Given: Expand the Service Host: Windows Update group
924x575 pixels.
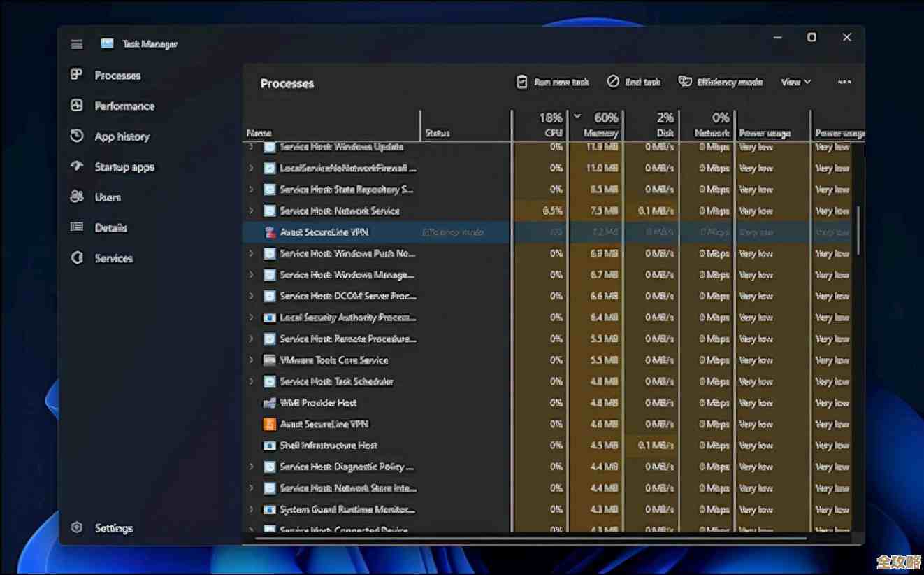Looking at the screenshot, I should (252, 147).
